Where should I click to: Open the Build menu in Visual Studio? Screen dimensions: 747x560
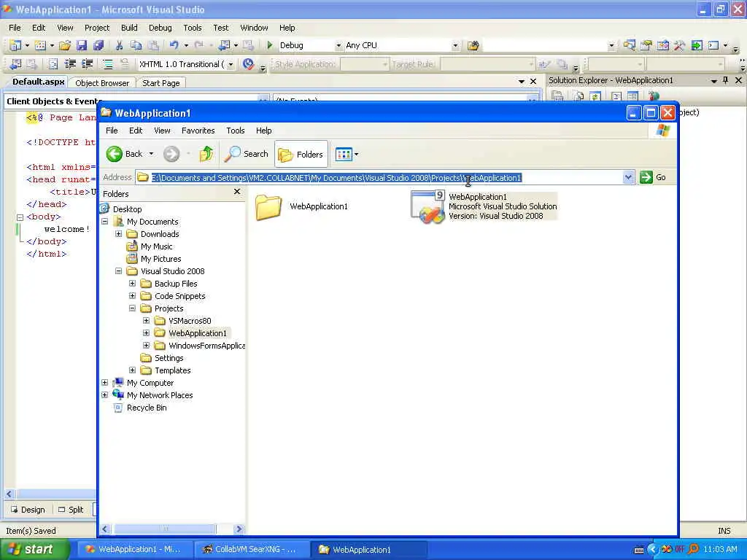point(129,28)
